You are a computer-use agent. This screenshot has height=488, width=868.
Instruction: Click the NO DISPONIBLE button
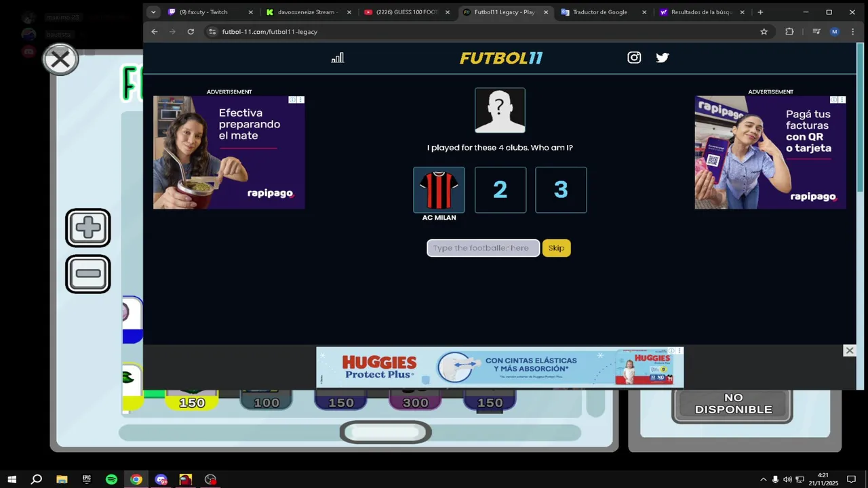733,404
